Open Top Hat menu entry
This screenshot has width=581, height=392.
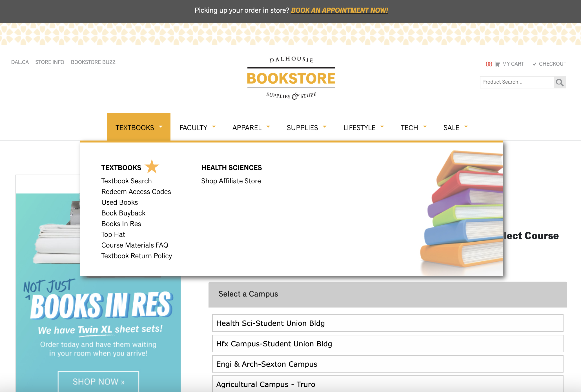(113, 235)
